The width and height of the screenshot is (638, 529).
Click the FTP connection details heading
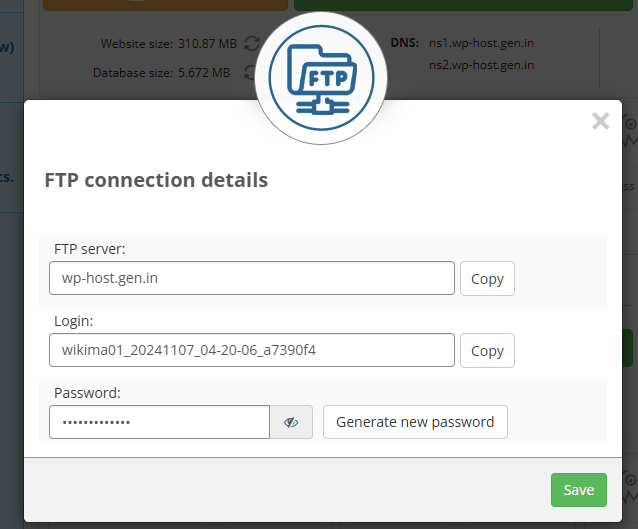pos(156,180)
